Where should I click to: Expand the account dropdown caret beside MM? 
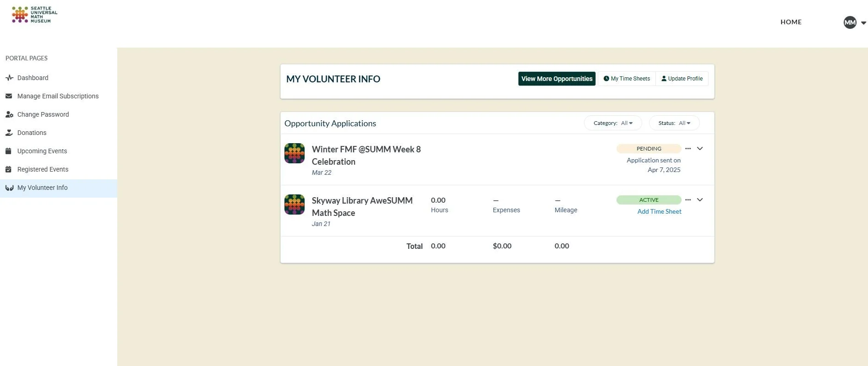tap(863, 23)
